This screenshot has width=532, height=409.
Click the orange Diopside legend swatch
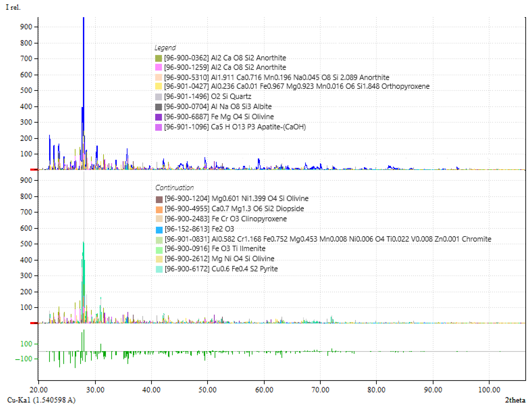[x=159, y=209]
